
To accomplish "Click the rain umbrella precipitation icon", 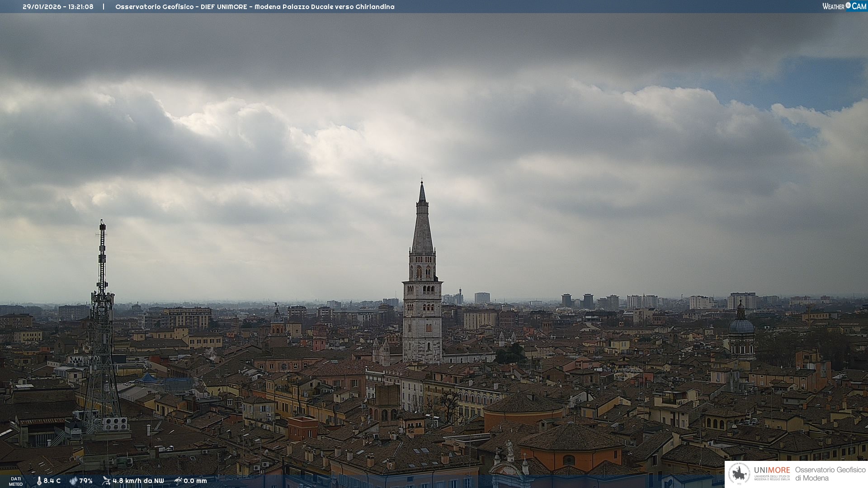I will click(178, 481).
